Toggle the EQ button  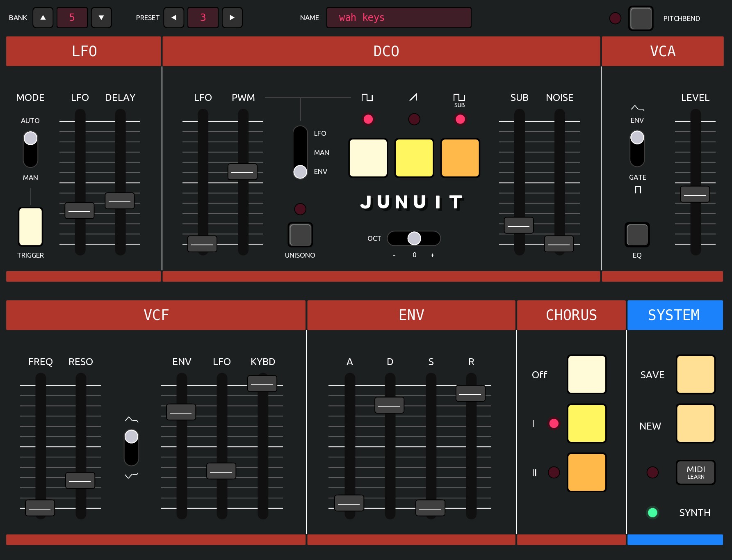pyautogui.click(x=637, y=235)
